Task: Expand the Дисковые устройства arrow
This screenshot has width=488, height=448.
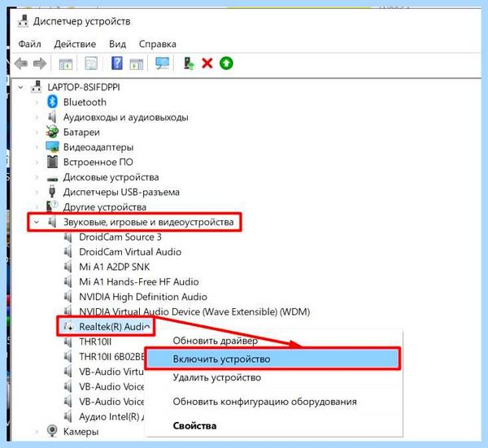Action: [37, 177]
